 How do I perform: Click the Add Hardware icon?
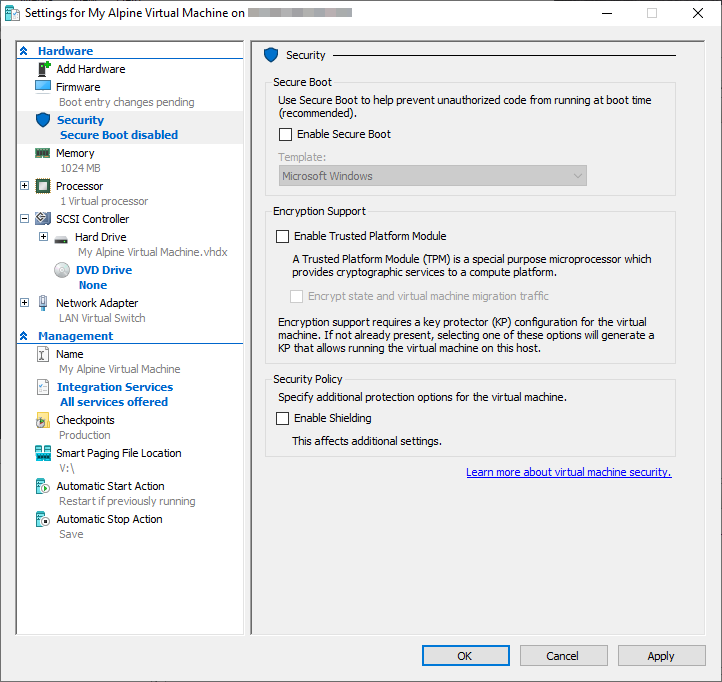(x=43, y=69)
